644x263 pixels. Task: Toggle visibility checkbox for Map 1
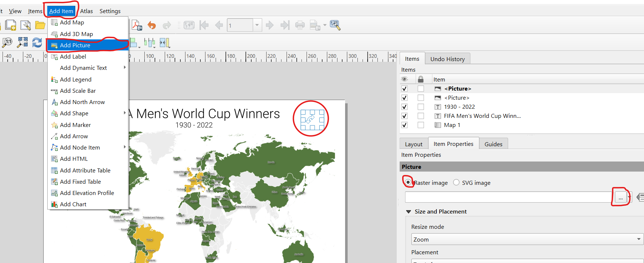click(404, 125)
